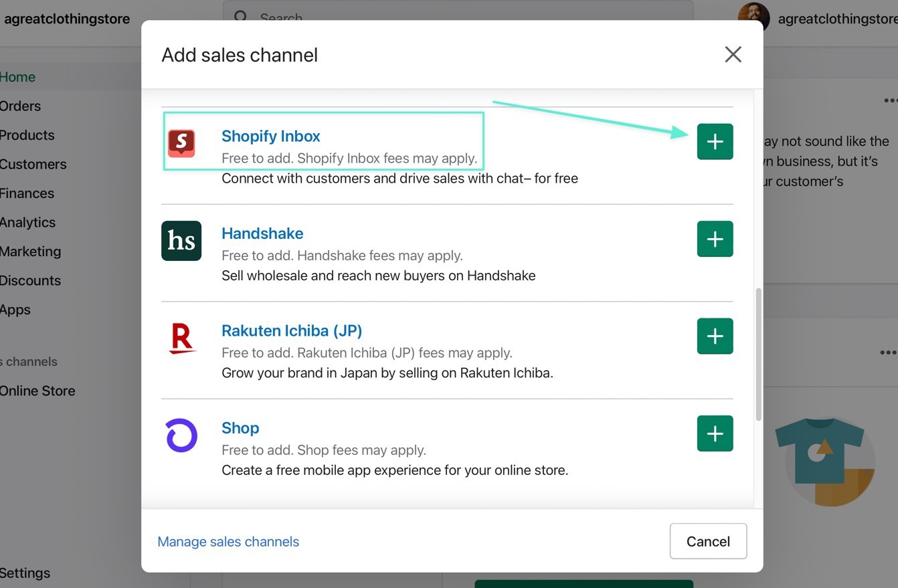Open the Online Store channel
Screen dimensions: 898x588
(37, 391)
